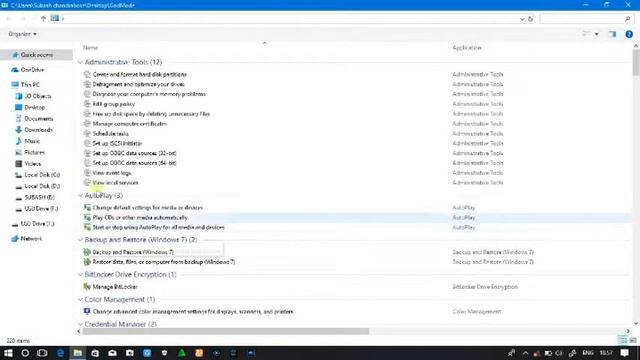The height and width of the screenshot is (360, 640).
Task: Open Help with the question mark icon
Action: click(x=629, y=34)
